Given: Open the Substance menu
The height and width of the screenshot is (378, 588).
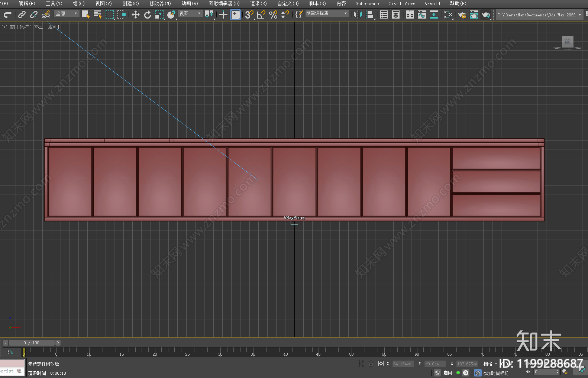Looking at the screenshot, I should [367, 3].
